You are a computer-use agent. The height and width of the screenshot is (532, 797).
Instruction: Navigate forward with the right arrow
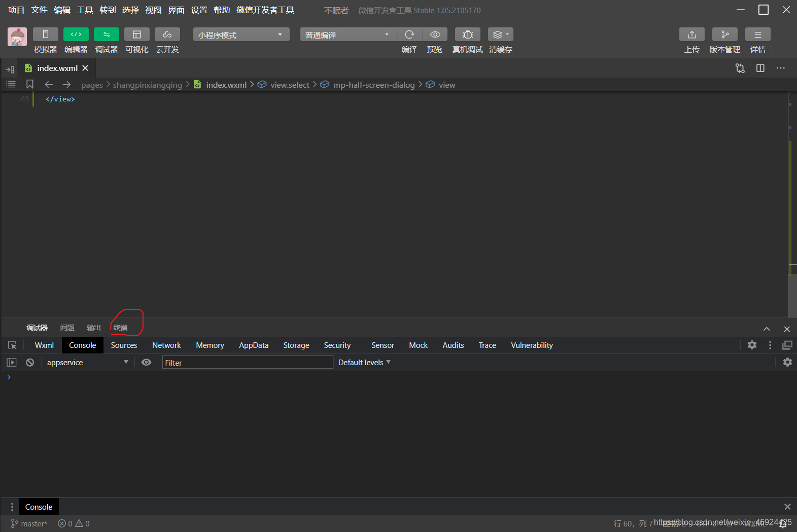[66, 84]
